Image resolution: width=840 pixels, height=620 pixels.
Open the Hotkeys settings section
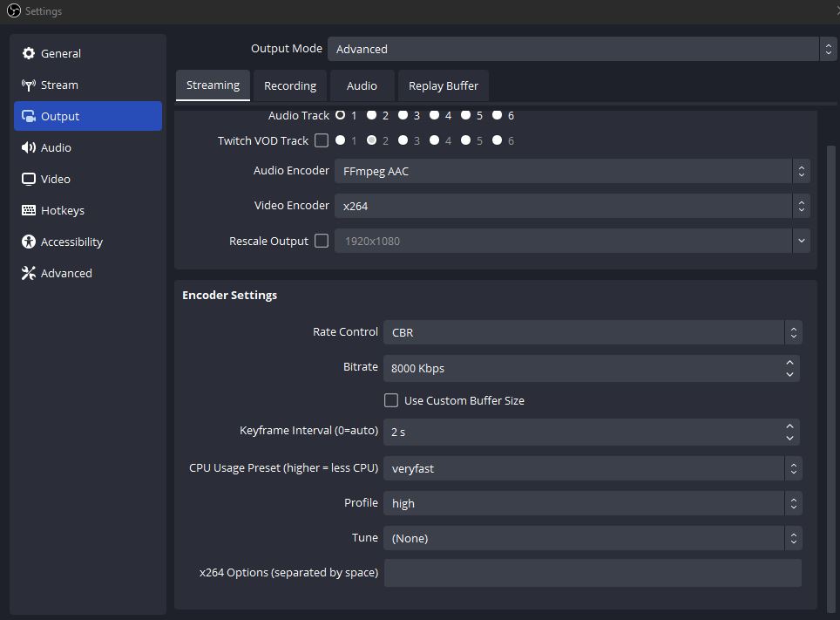[x=63, y=210]
